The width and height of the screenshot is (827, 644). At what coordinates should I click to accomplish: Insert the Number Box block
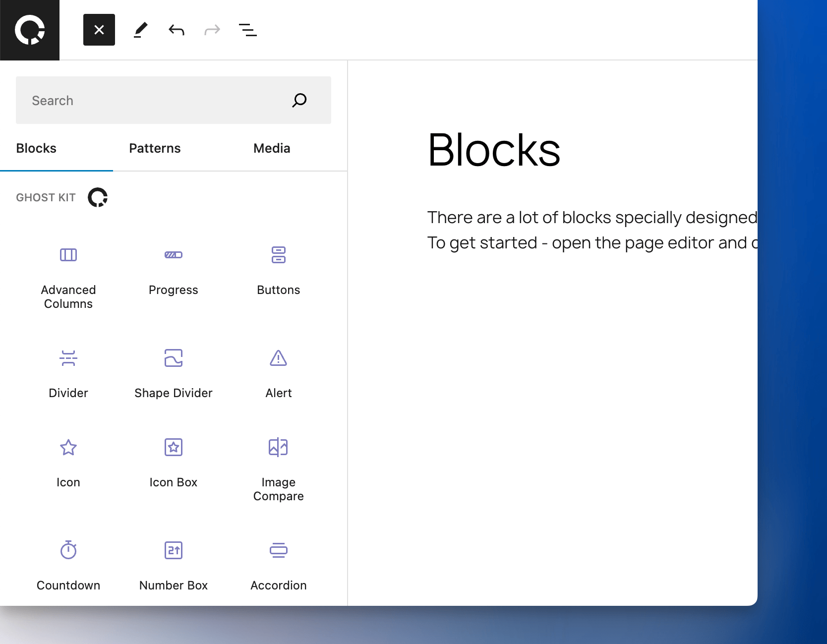(x=174, y=566)
